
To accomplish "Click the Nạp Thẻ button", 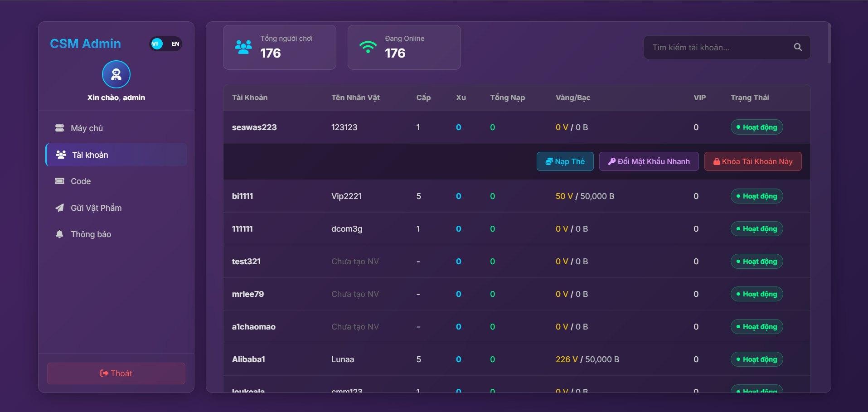I will pyautogui.click(x=565, y=161).
